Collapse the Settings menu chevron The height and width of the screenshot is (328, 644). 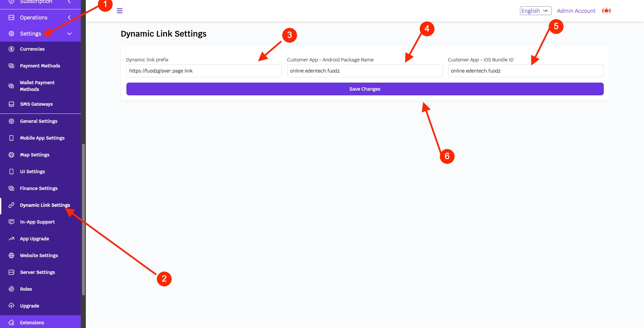(x=69, y=34)
